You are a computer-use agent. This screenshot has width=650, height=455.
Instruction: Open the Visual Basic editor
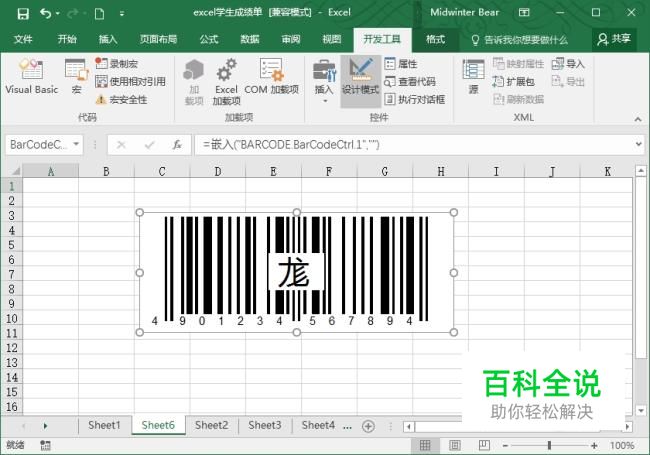[32, 77]
